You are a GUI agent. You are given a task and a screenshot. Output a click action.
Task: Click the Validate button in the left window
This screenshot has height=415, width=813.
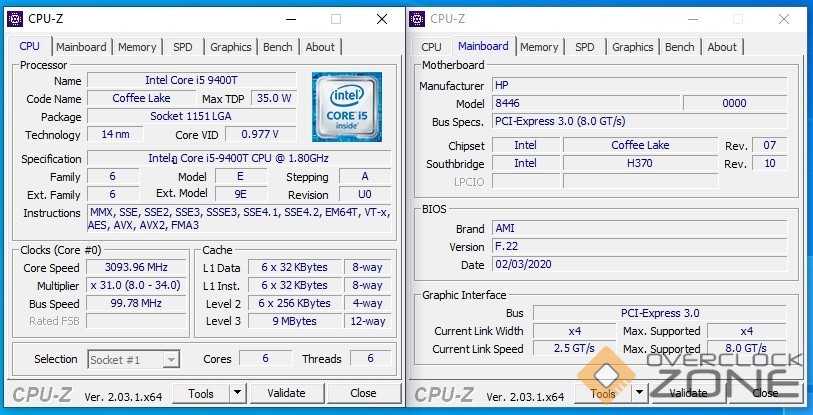pos(287,393)
